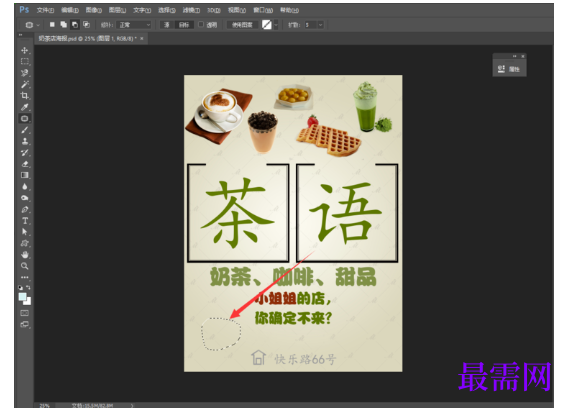Choose Subtract from Selection mode
Image resolution: width=570 pixels, height=408 pixels.
point(75,25)
